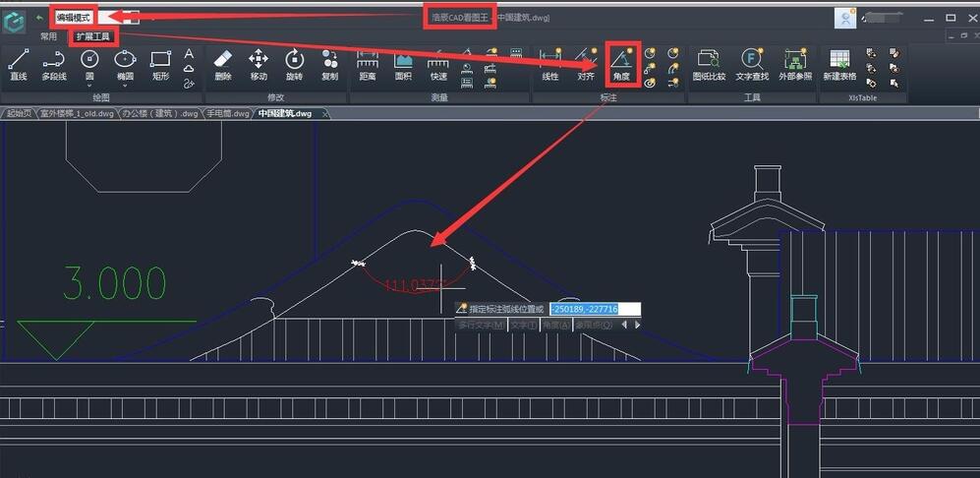Viewport: 980px width, 478px height.
Task: Choose the 矩形 rectangle tool
Action: [x=160, y=64]
